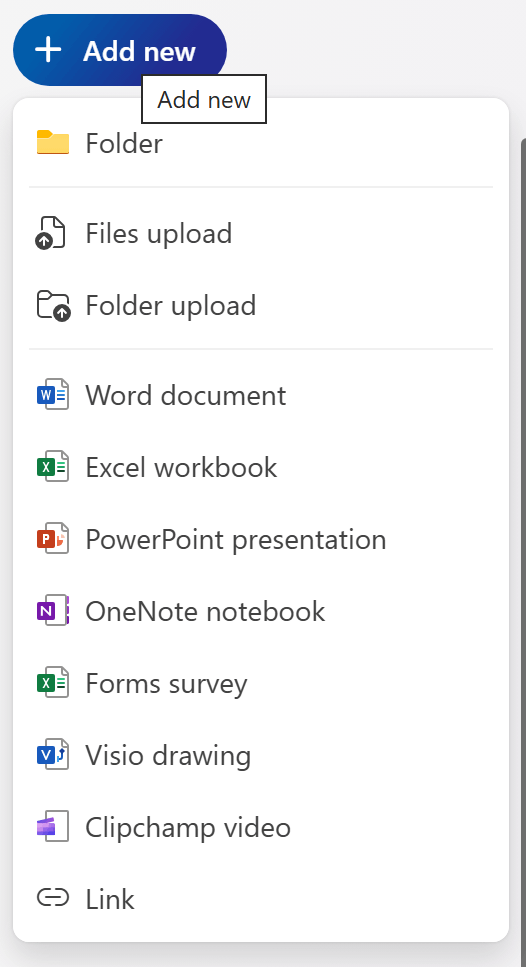The width and height of the screenshot is (526, 967).
Task: Click the plus icon in Add new
Action: tap(48, 49)
